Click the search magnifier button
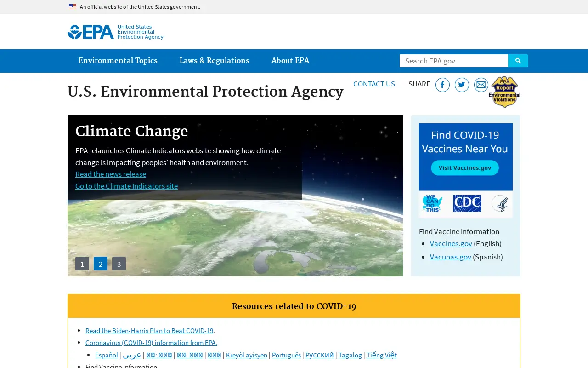Screen dimensions: 588x368 click(518, 61)
